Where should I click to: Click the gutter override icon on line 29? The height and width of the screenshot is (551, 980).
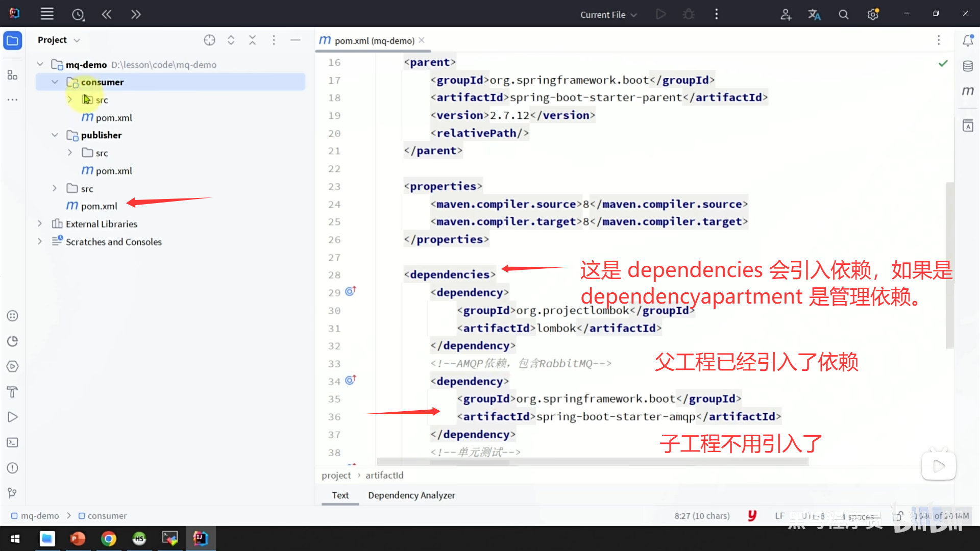point(350,291)
